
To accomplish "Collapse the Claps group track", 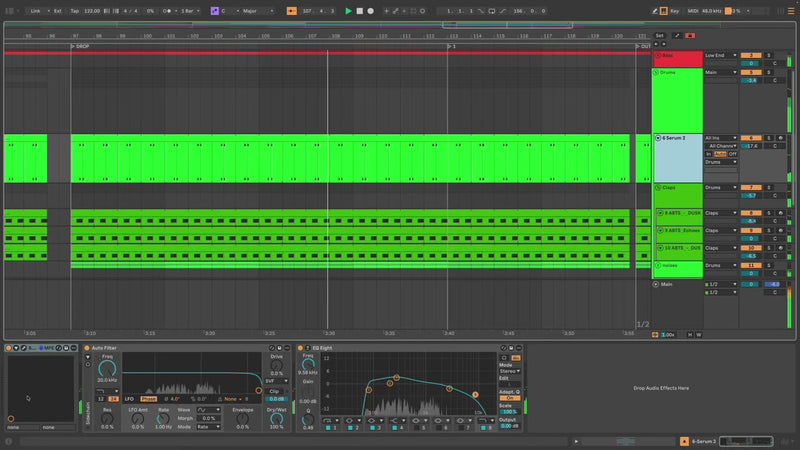I will pos(658,188).
